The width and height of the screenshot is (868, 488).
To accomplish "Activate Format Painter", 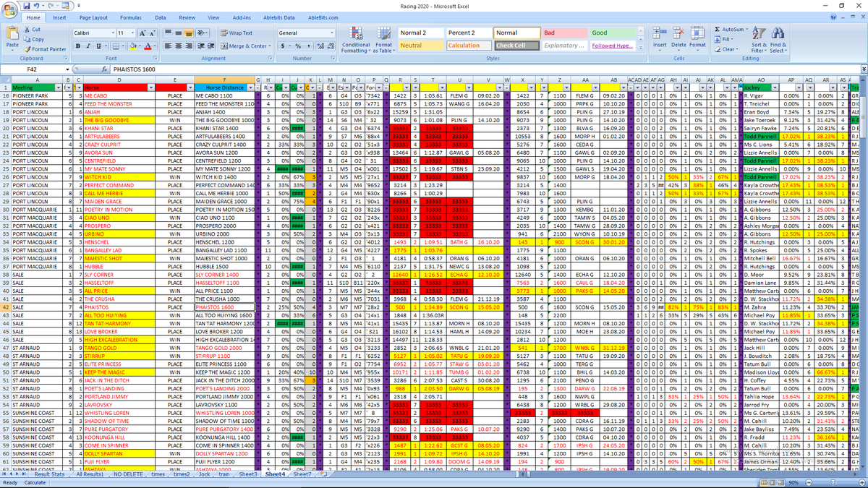I will [45, 49].
